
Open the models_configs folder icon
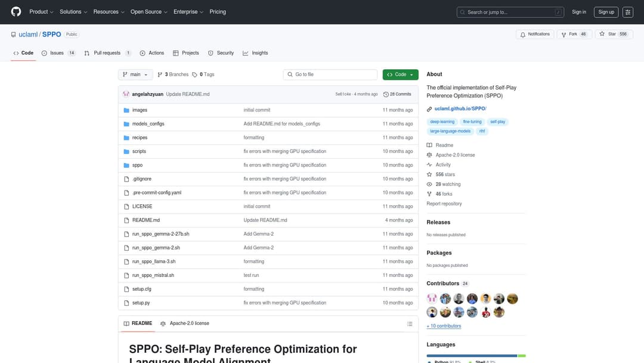(126, 124)
